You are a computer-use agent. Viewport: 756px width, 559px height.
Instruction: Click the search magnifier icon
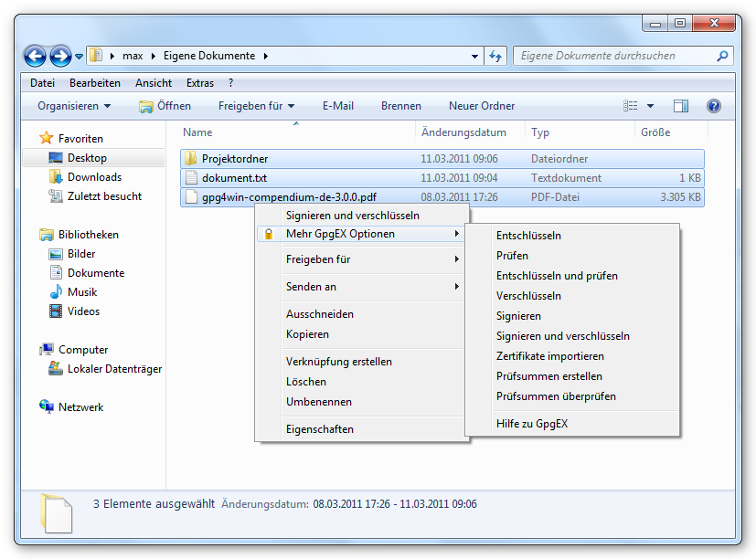723,56
